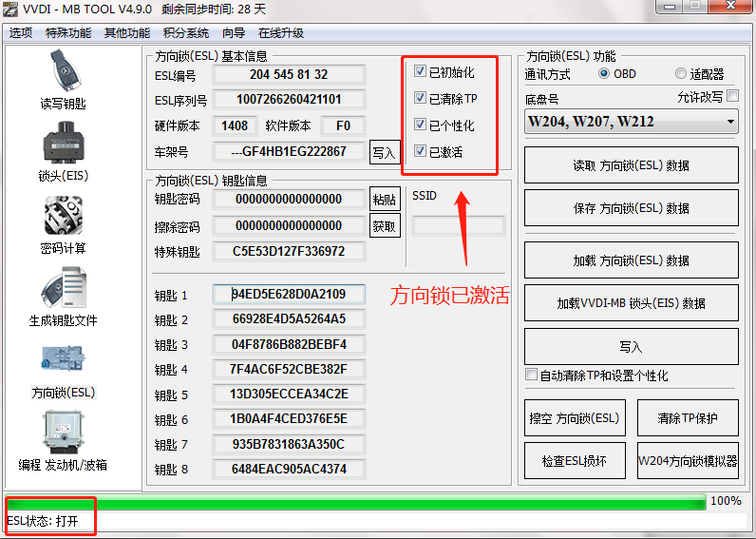Click the 软件版本 field F0
Image resolution: width=756 pixels, height=539 pixels.
point(343,125)
